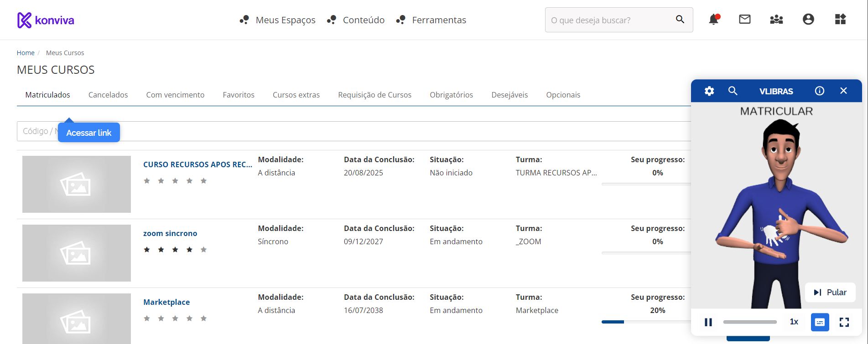Open VLibras settings gear
868x344 pixels.
[709, 91]
